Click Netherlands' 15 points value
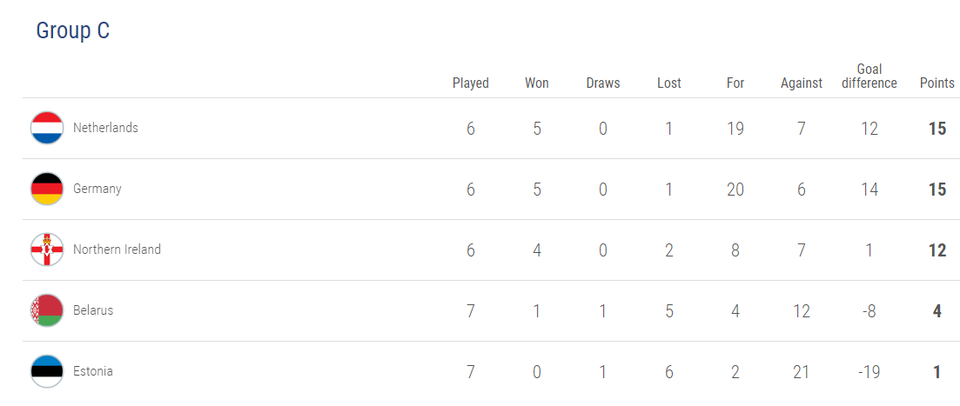This screenshot has height=406, width=960. (937, 129)
